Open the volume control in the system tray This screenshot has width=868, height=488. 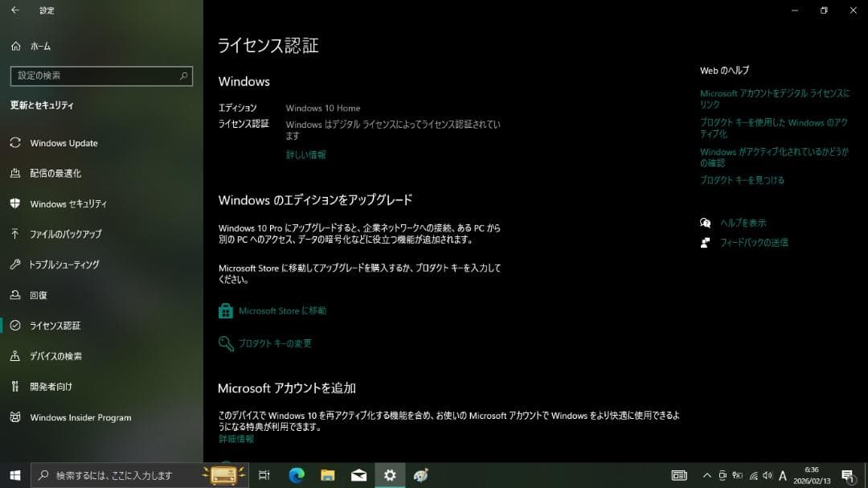point(767,475)
